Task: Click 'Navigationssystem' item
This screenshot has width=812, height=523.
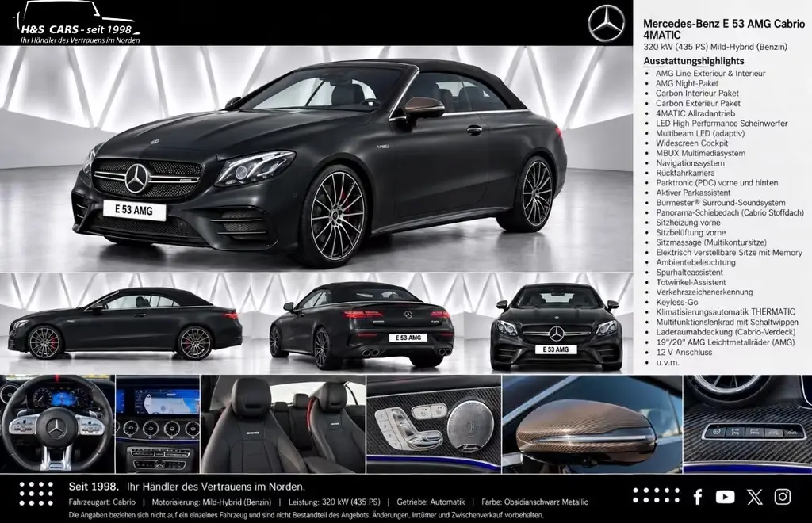Action: [691, 163]
